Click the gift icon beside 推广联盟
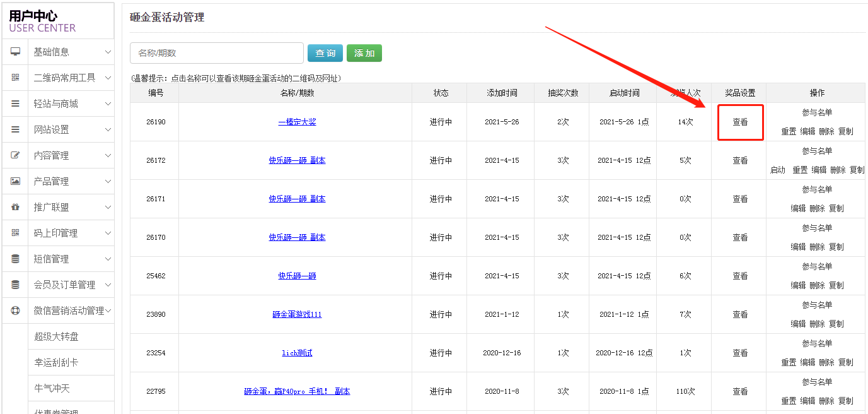Image resolution: width=868 pixels, height=414 pixels. click(x=16, y=207)
